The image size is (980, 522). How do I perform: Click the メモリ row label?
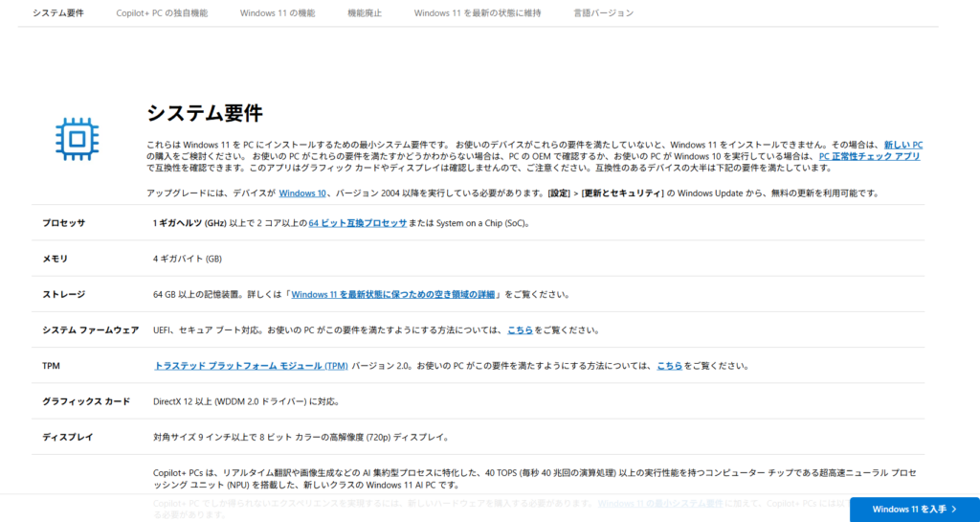coord(55,259)
